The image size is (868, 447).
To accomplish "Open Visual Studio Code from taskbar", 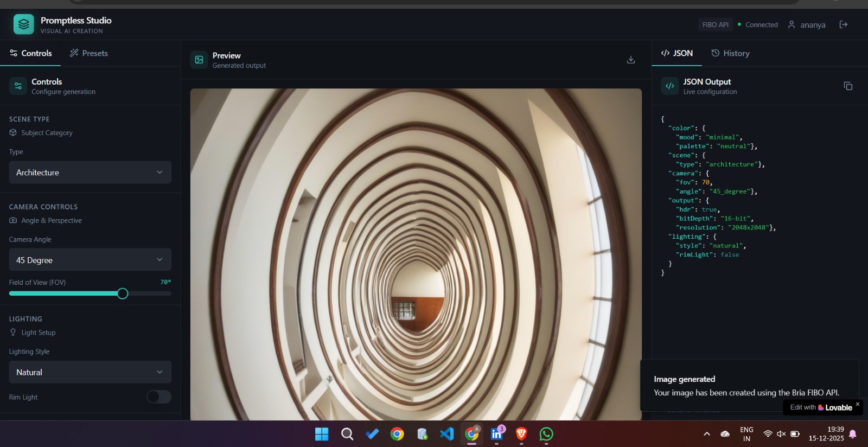I will [x=446, y=434].
